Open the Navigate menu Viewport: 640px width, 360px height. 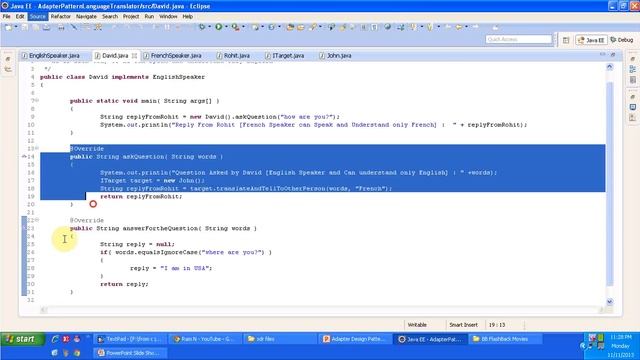86,16
